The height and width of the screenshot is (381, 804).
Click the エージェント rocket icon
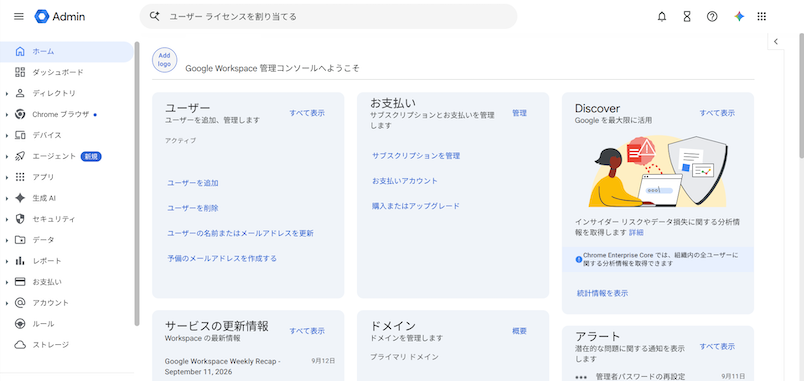click(x=20, y=156)
